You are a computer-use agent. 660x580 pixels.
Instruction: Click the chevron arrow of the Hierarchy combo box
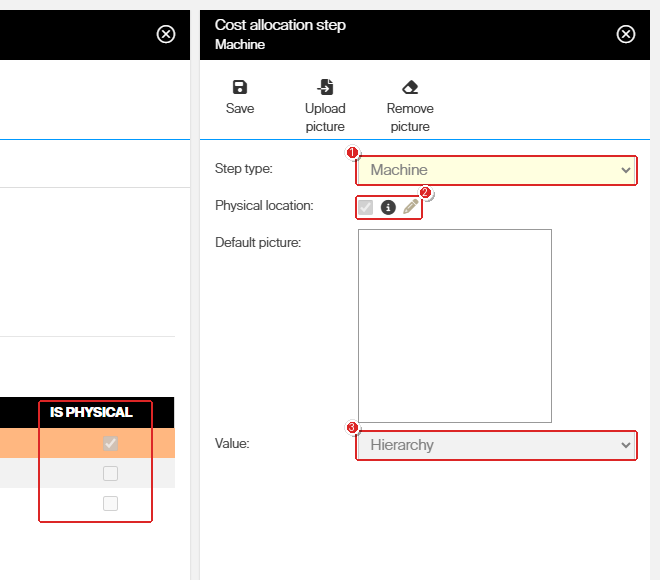625,445
